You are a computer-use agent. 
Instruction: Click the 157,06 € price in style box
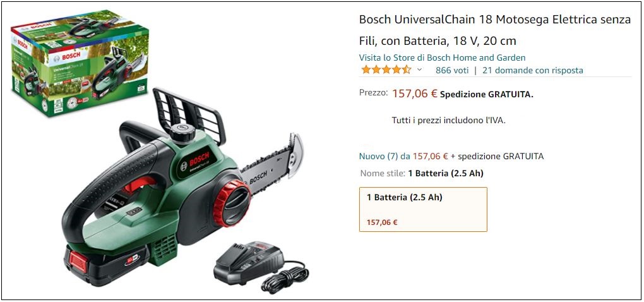click(382, 222)
